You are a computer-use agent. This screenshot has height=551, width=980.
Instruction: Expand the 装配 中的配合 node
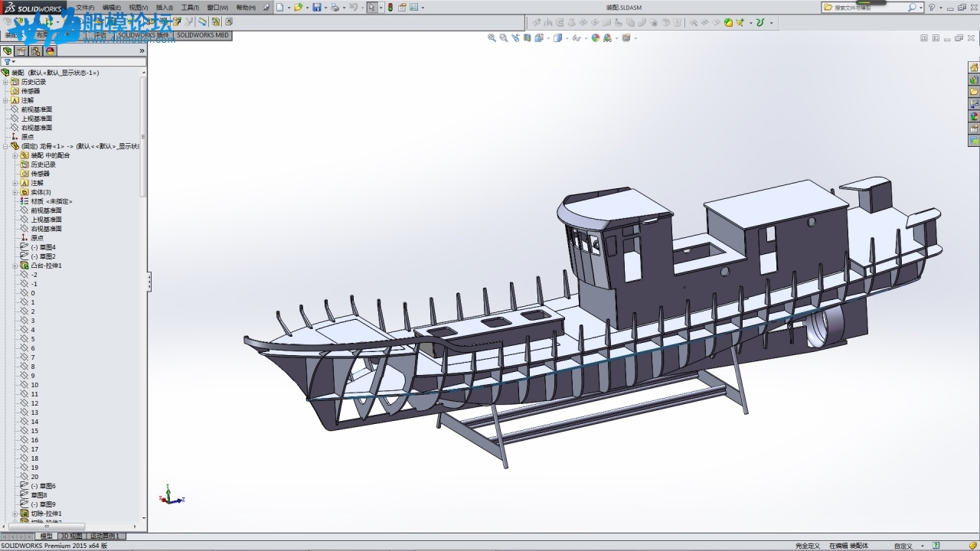(15, 155)
